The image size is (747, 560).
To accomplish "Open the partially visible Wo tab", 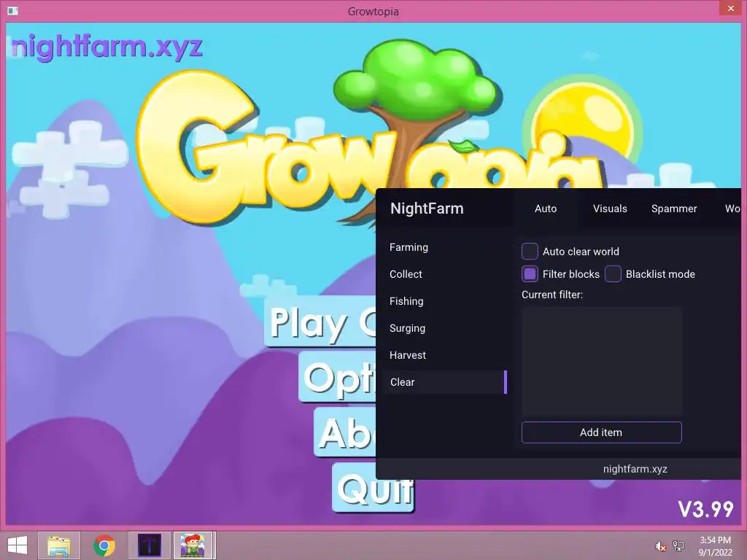I will pos(732,209).
